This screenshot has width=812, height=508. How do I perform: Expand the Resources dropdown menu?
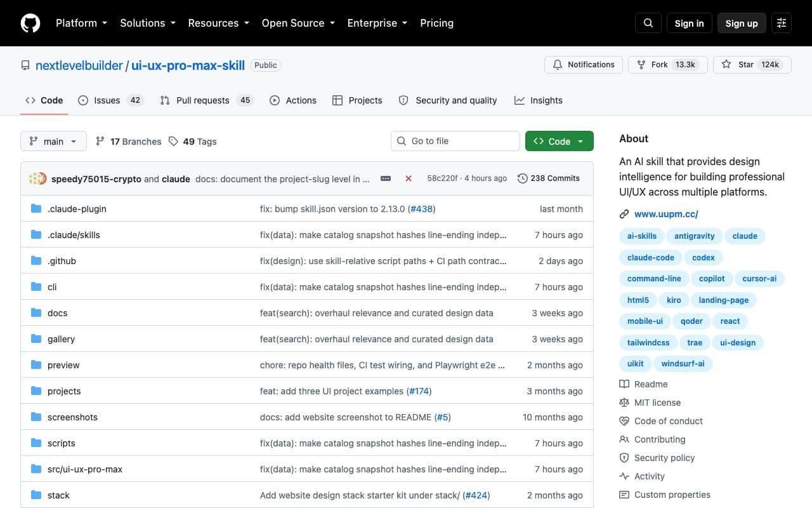coord(218,23)
